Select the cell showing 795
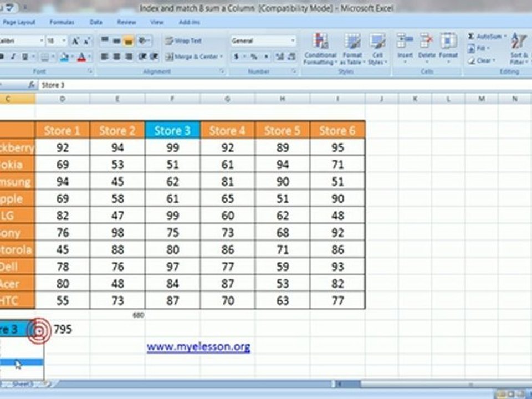The height and width of the screenshot is (399, 532). 63,329
